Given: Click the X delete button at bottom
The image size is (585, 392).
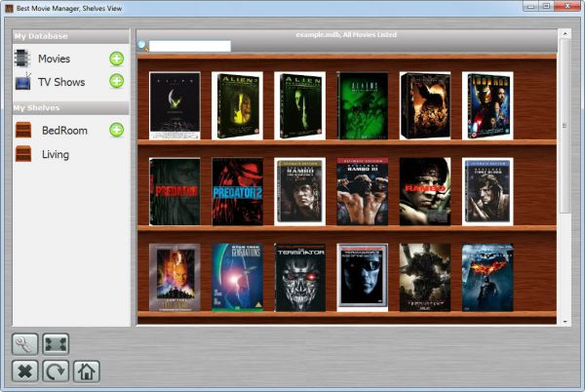Looking at the screenshot, I should point(24,372).
